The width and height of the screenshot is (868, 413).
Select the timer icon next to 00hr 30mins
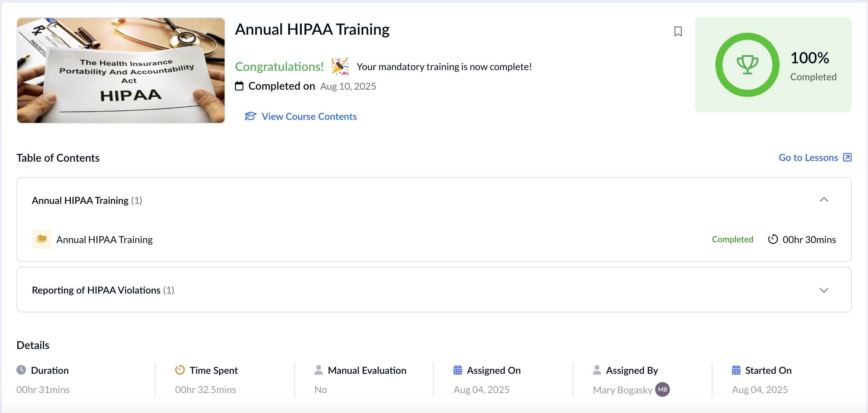coord(773,239)
